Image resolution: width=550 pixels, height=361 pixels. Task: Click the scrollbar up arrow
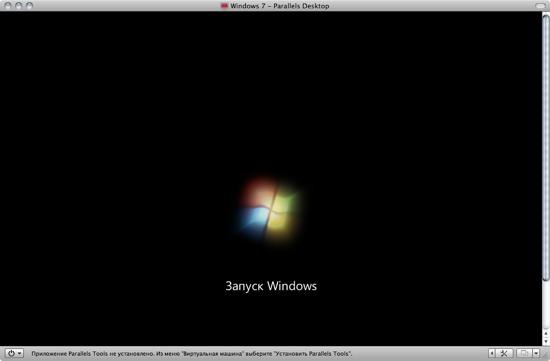(x=546, y=333)
